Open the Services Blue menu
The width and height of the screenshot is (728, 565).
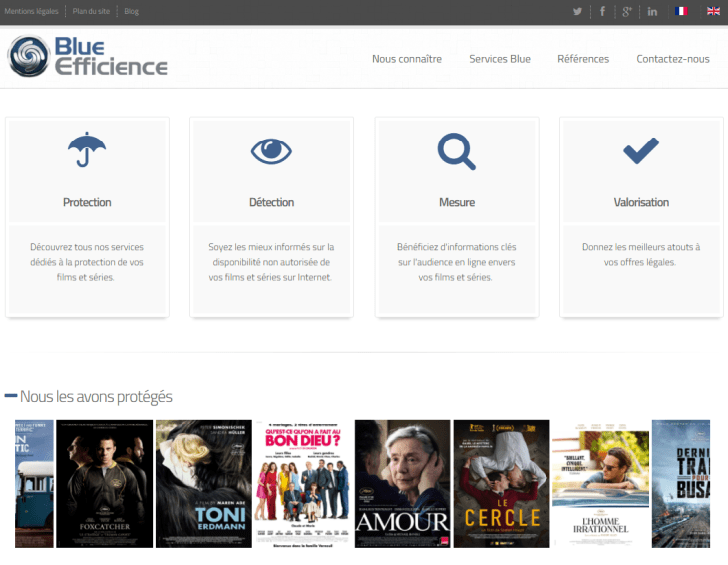[x=500, y=59]
